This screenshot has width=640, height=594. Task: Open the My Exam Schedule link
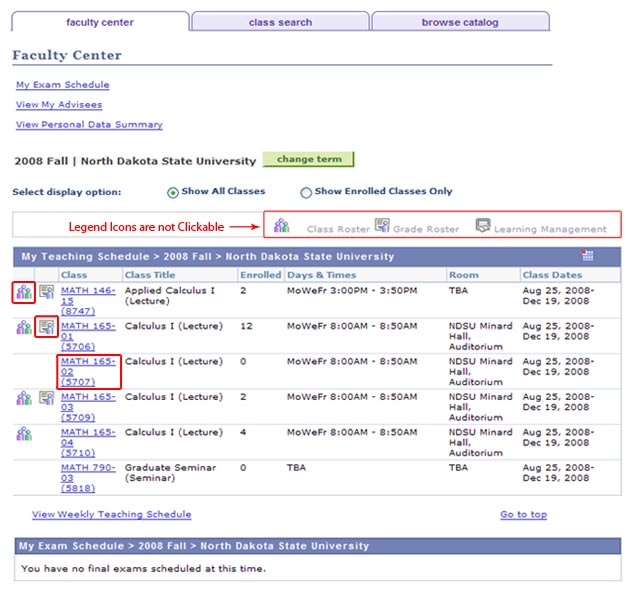point(62,85)
